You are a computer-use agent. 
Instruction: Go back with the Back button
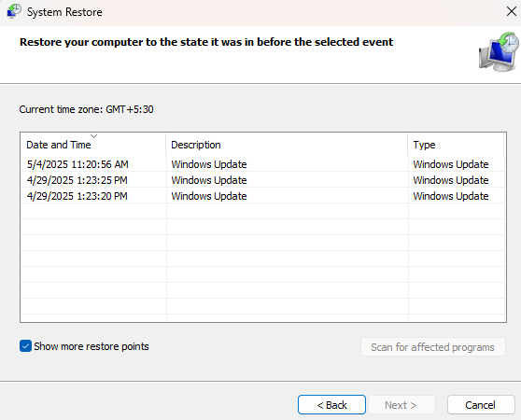331,405
